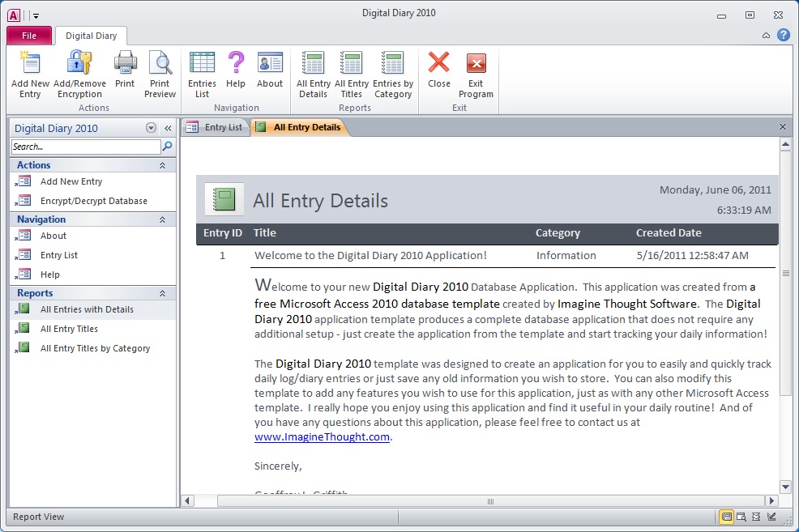Minimize the ribbon with the caret button
Screen dimensions: 799x532
(x=766, y=35)
